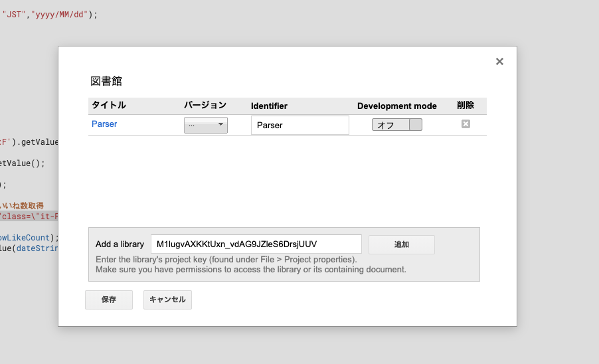This screenshot has width=599, height=364.
Task: Click the "yyyy/MM/dd" string in the code editor
Action: (59, 15)
